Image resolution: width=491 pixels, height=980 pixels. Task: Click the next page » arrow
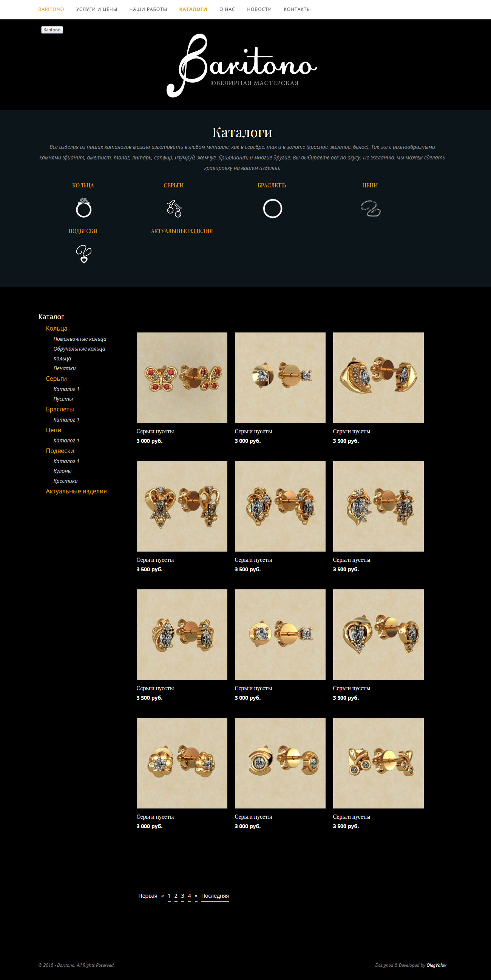tap(196, 895)
